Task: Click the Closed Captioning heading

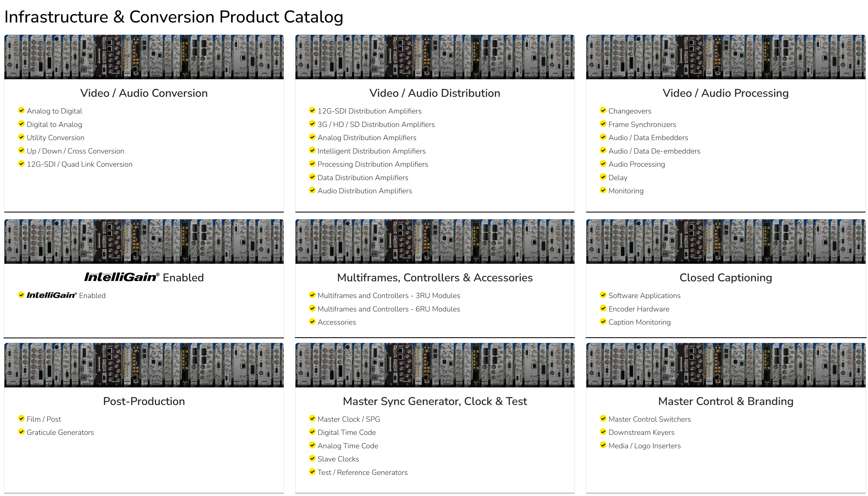Action: point(726,278)
